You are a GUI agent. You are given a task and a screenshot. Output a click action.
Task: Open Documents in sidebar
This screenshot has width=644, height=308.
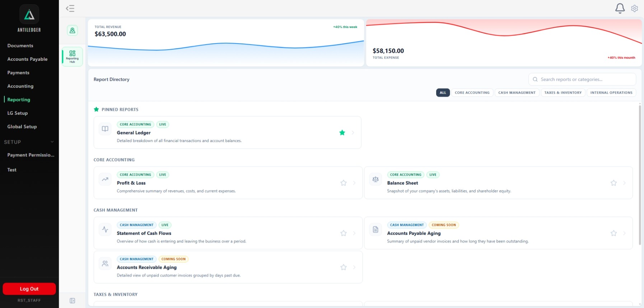click(20, 46)
